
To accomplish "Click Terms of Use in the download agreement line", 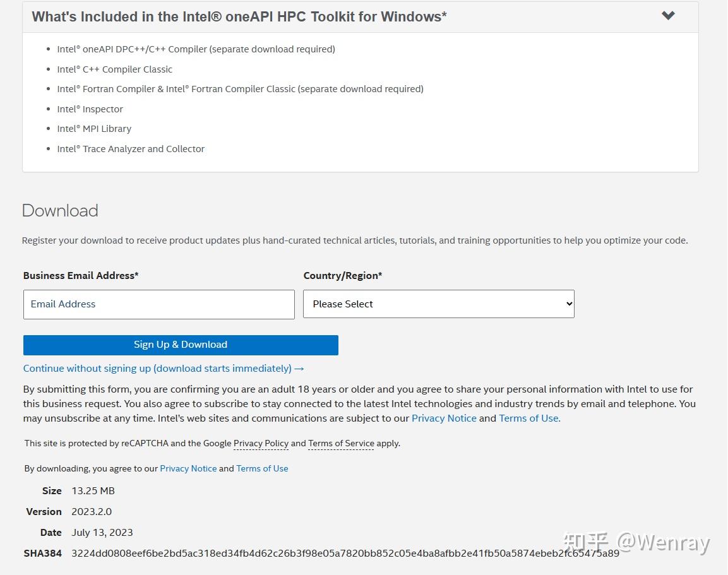I will (261, 468).
